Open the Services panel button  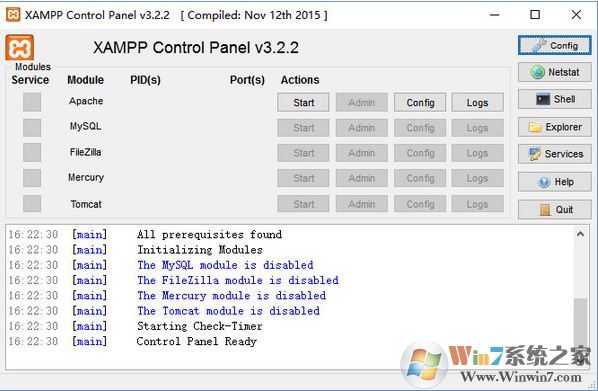point(555,154)
